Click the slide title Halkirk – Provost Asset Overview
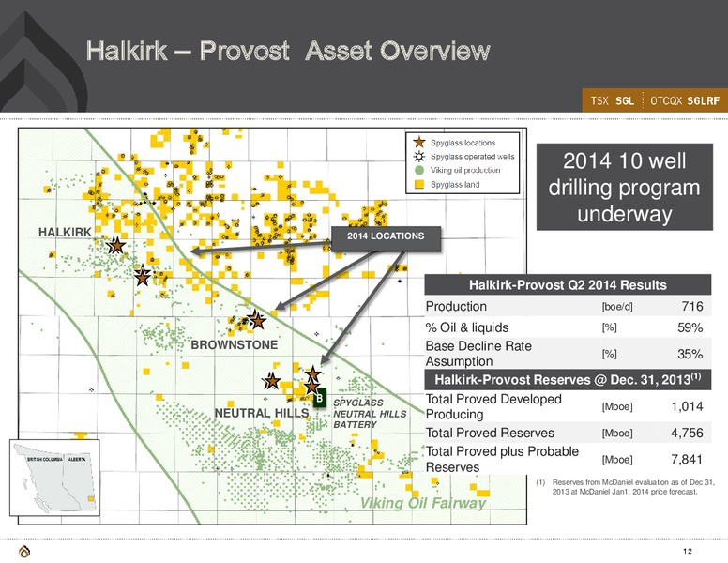This screenshot has height=563, width=728. [x=288, y=51]
